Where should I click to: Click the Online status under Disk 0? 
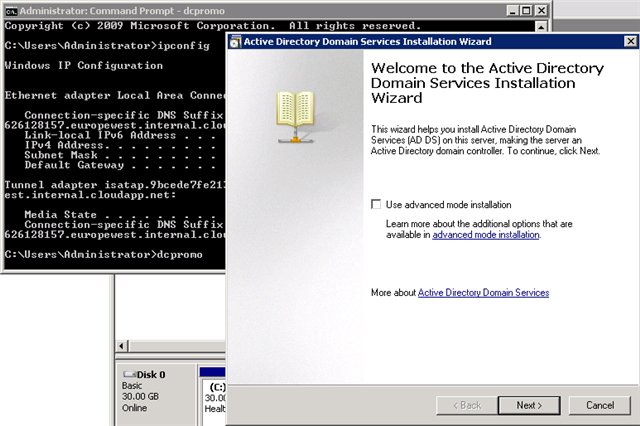[x=134, y=408]
